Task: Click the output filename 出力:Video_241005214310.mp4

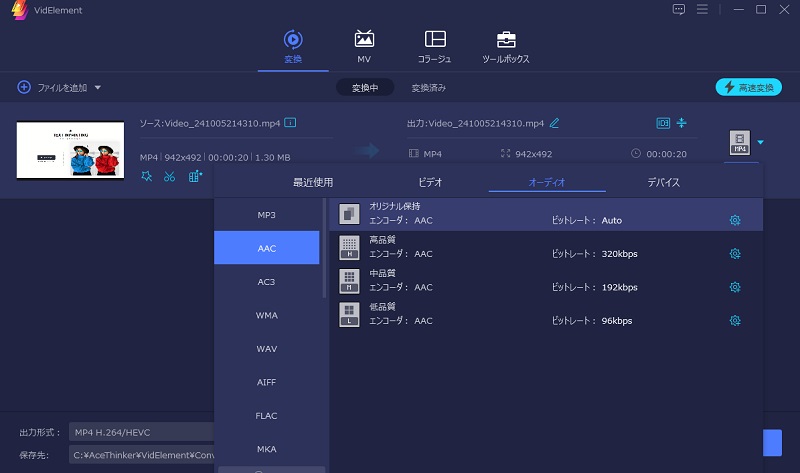Action: (x=476, y=123)
